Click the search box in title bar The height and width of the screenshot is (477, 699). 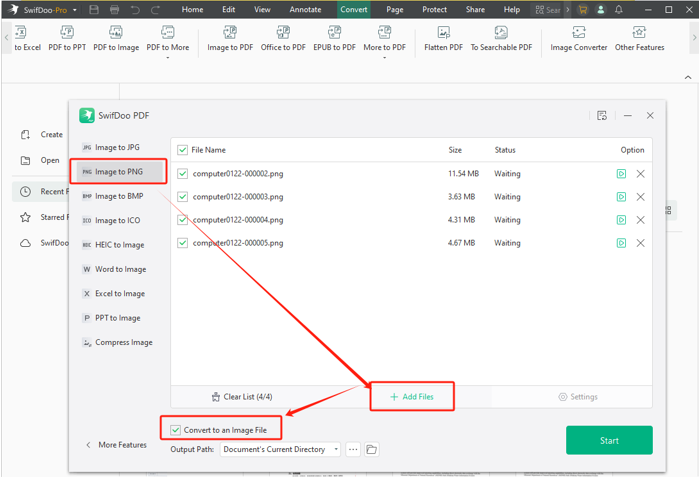click(x=547, y=10)
